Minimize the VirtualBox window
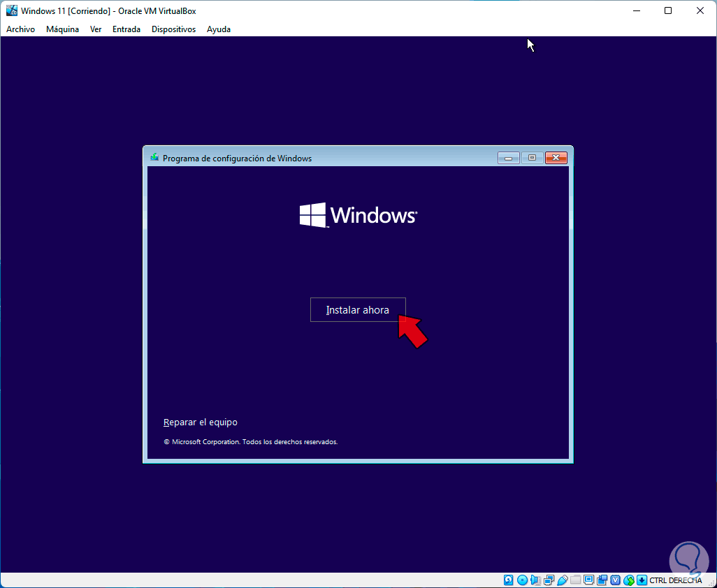 pos(636,11)
